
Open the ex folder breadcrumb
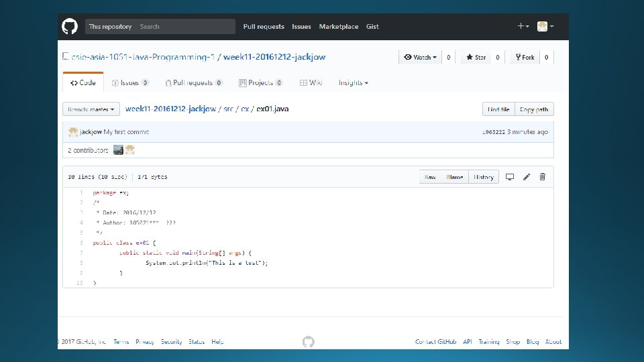click(x=245, y=109)
